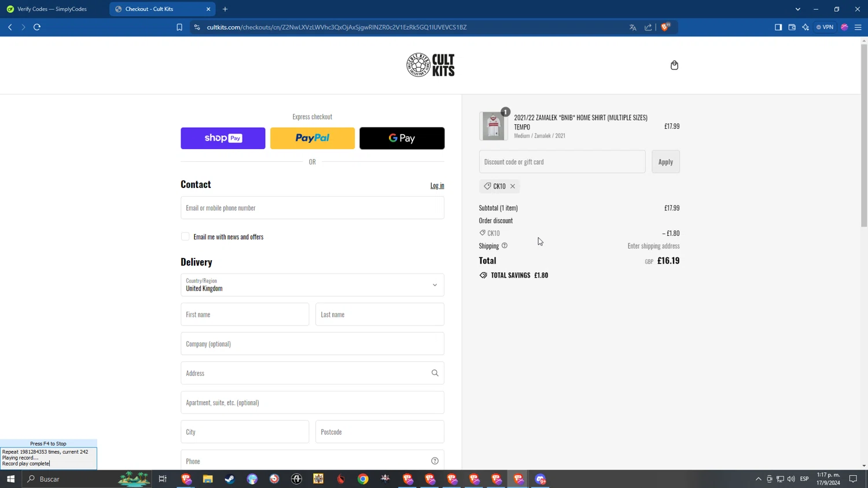The image size is (868, 488).
Task: Open the Brave Wallet
Action: pos(792,27)
